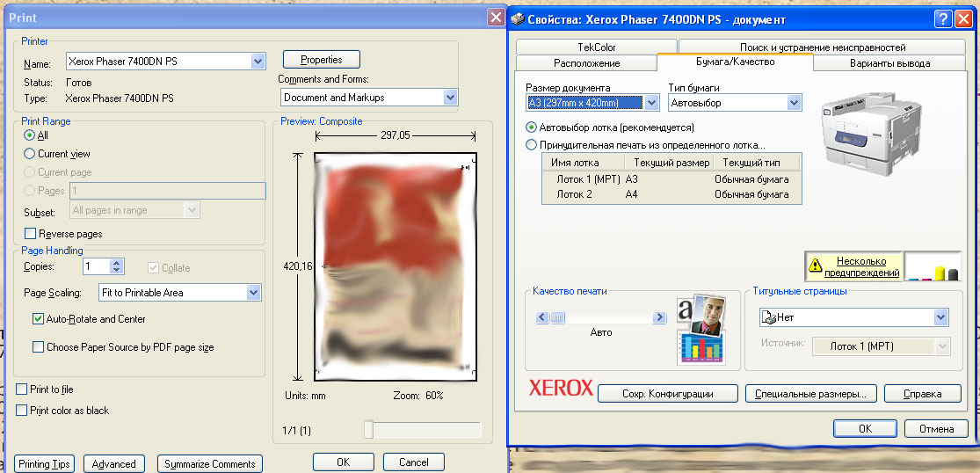
Task: Select the All print range option
Action: [x=29, y=135]
